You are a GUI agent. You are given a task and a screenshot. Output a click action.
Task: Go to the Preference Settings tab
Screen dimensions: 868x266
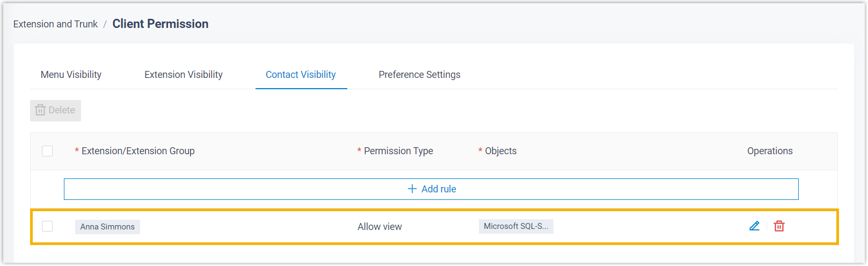[x=419, y=75]
